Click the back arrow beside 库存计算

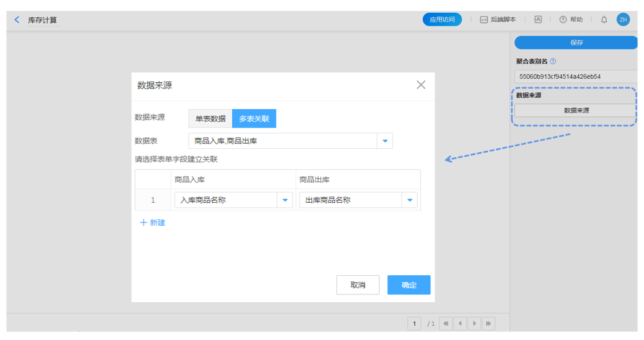click(17, 20)
